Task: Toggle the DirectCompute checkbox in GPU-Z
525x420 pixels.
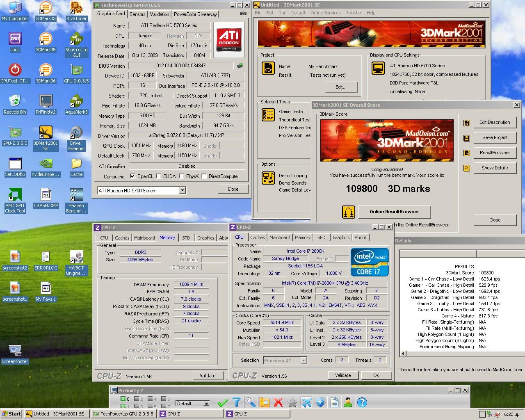Action: pyautogui.click(x=204, y=176)
